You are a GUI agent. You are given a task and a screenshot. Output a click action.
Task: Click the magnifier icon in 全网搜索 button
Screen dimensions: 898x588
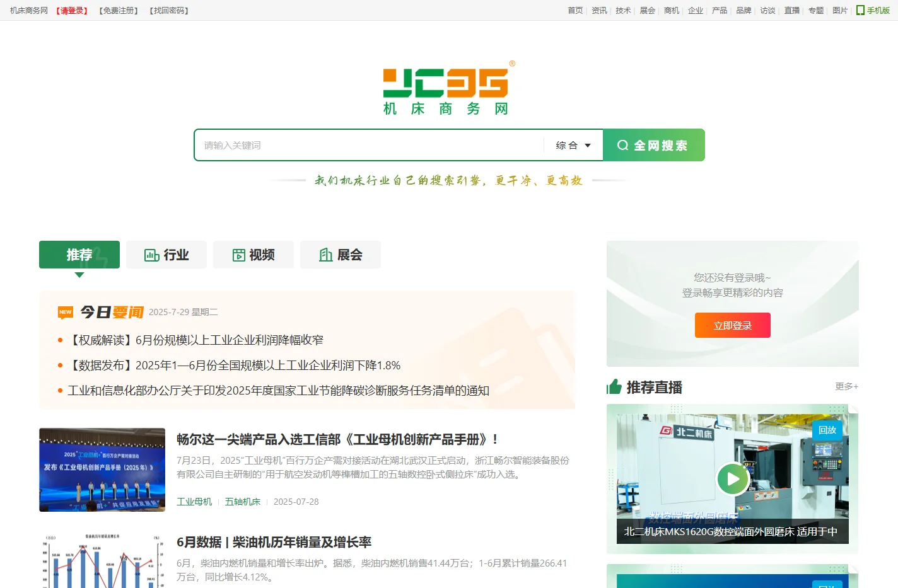pos(622,146)
